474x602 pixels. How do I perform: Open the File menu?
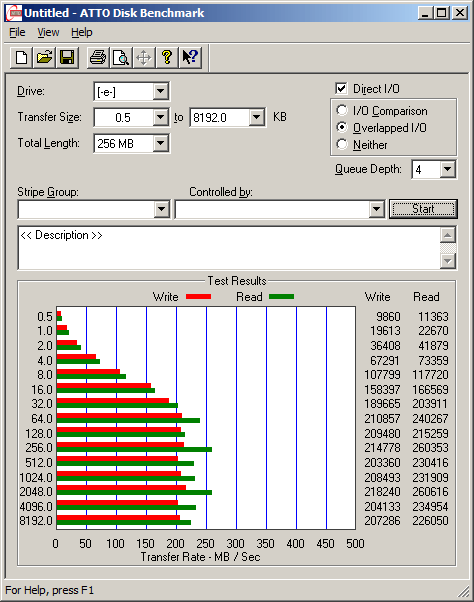17,32
